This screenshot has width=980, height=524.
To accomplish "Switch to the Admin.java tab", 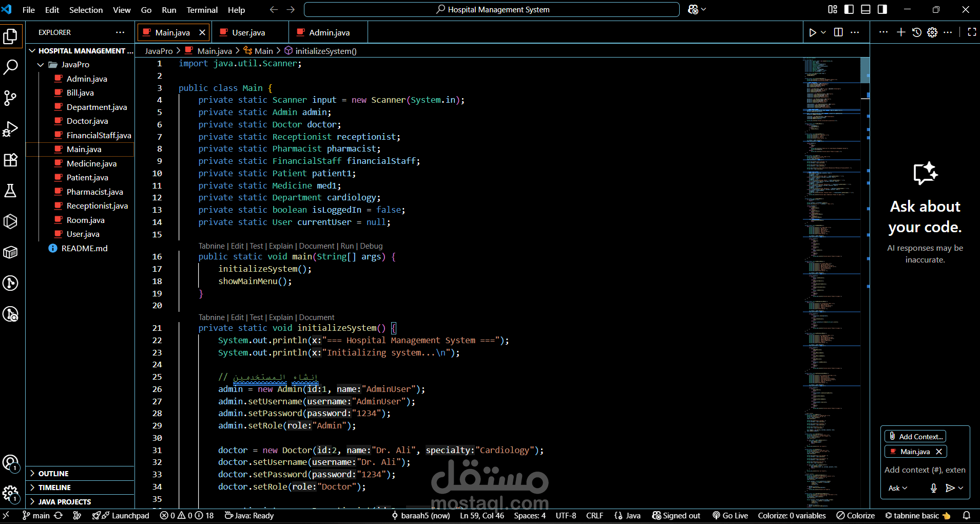I will point(329,32).
